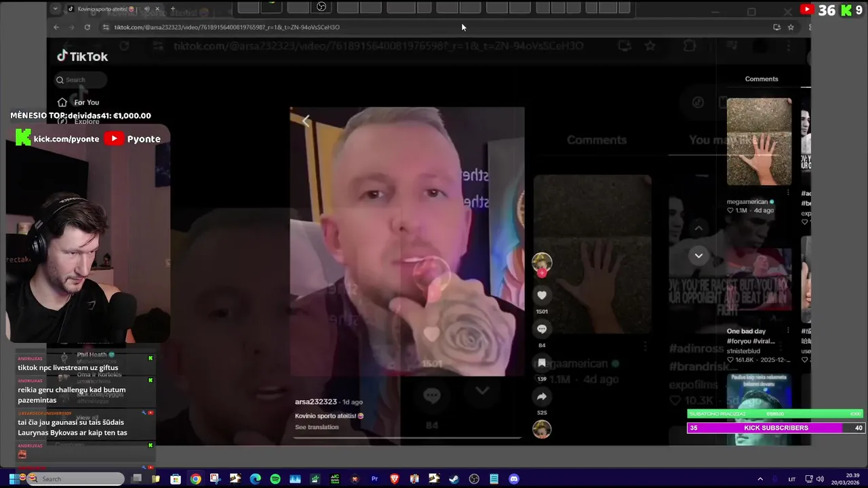Open Microsoft Store from the taskbar

(x=176, y=479)
